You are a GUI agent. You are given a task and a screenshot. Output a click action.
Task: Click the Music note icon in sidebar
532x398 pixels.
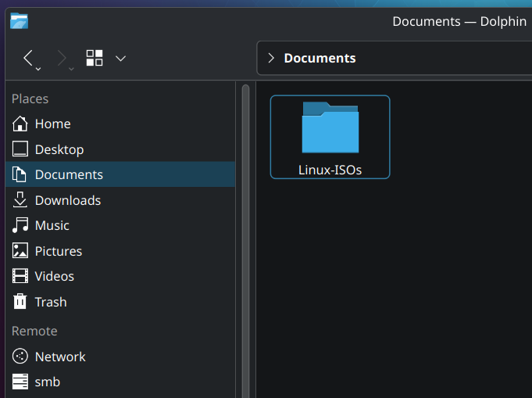click(20, 225)
